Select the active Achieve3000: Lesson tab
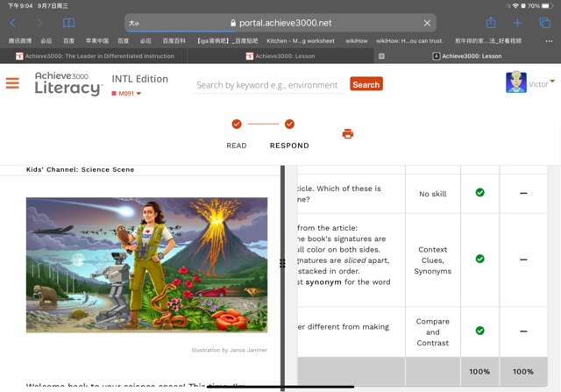This screenshot has width=561, height=392. pyautogui.click(x=467, y=56)
